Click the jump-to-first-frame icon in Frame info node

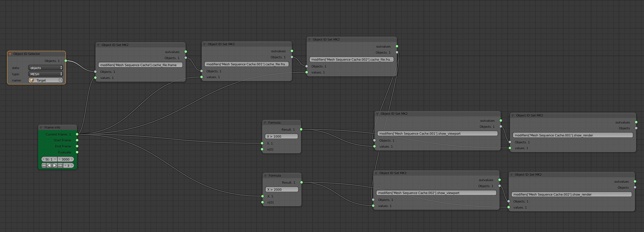point(44,165)
